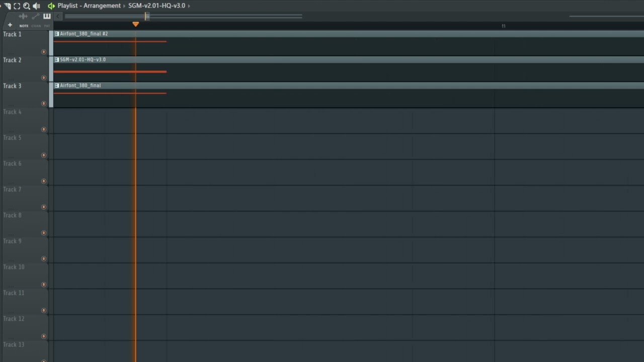
Task: Mute Track 3 with its dot
Action: [44, 104]
